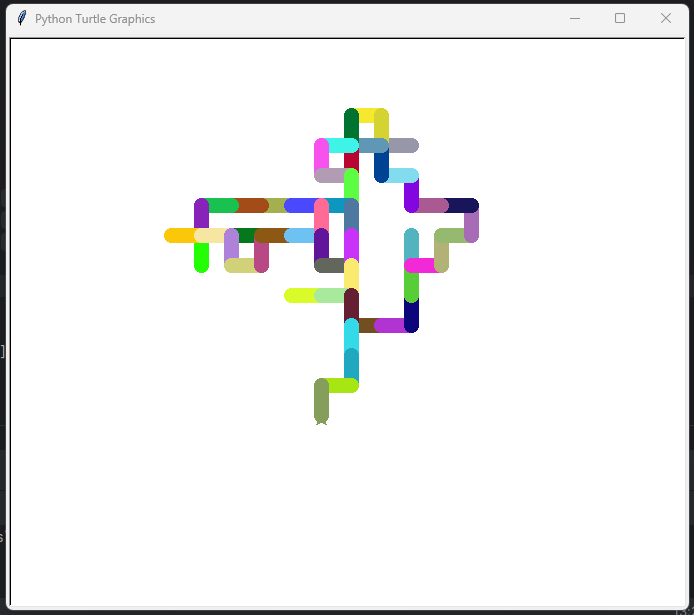This screenshot has height=615, width=694.
Task: Click the orange segment at the far left
Action: (179, 235)
